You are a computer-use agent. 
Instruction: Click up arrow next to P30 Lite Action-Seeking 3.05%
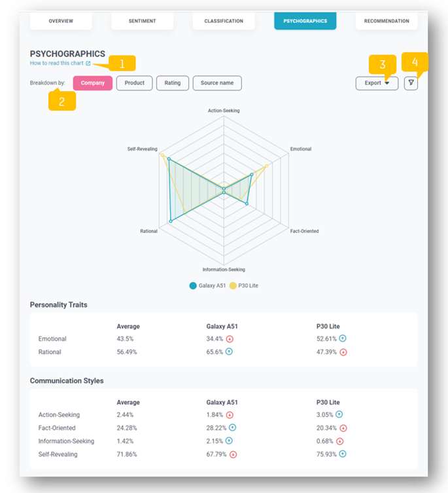pyautogui.click(x=339, y=414)
